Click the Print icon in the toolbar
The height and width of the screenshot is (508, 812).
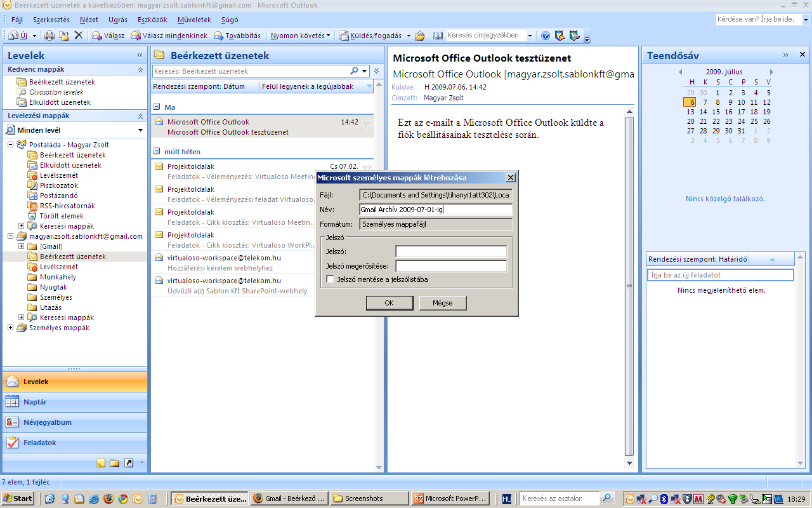coord(49,36)
